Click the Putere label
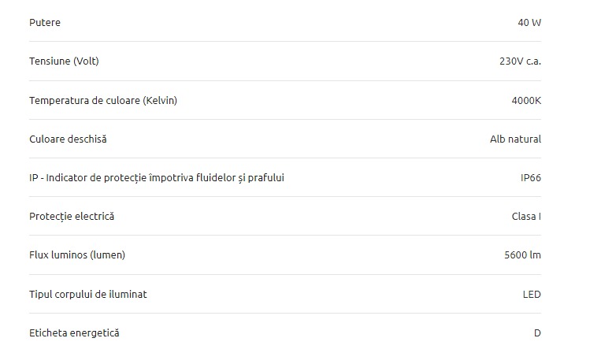 click(45, 23)
